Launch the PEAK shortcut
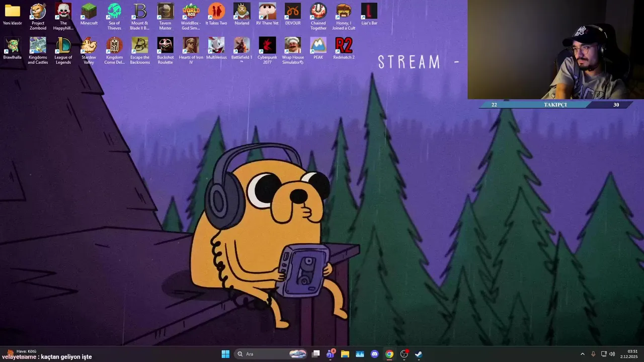 [318, 48]
